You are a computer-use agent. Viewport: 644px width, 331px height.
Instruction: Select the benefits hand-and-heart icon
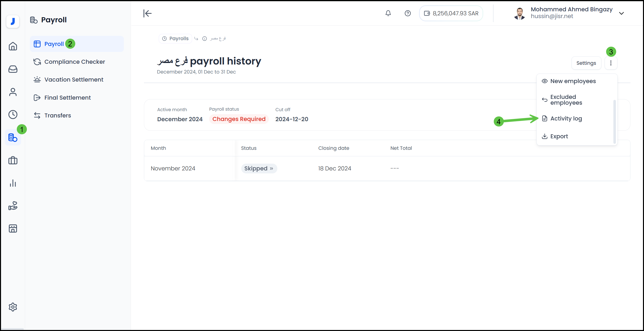13,206
